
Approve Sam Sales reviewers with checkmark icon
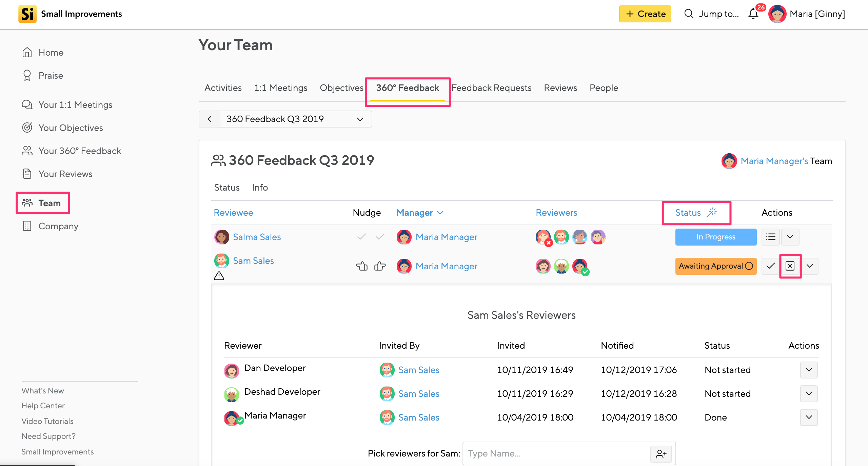pyautogui.click(x=770, y=266)
